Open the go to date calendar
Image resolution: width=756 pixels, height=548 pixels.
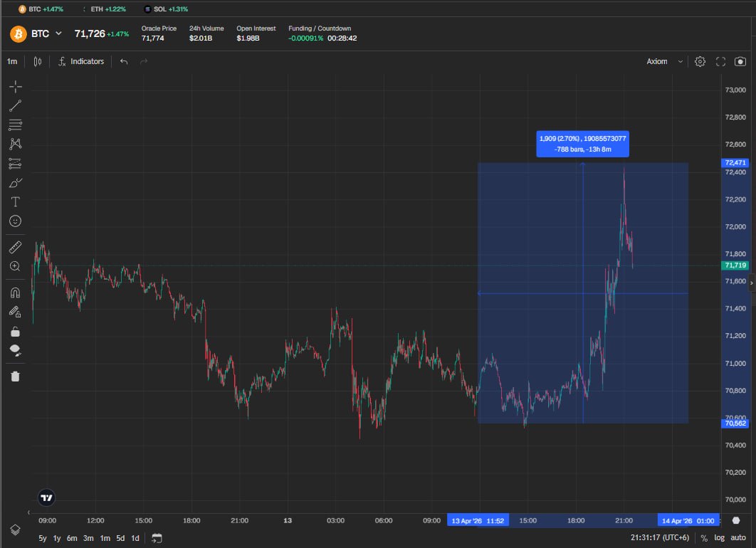(157, 538)
